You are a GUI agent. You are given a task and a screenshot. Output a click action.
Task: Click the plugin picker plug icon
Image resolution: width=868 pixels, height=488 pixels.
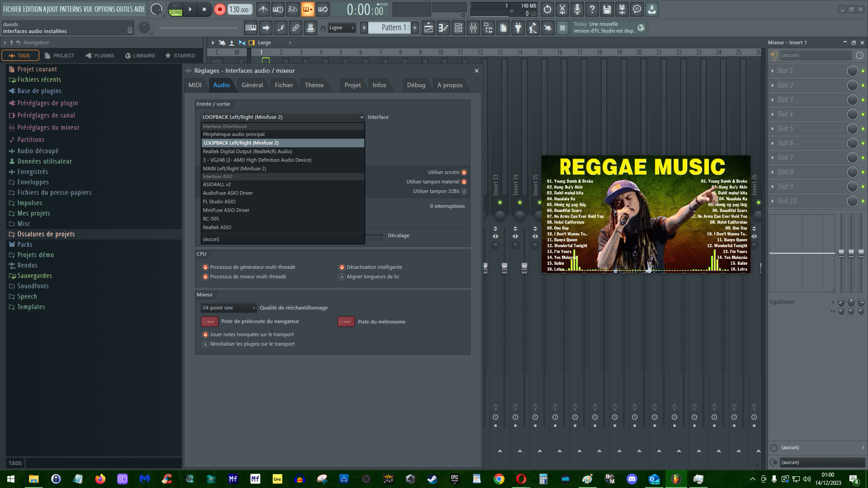point(518,28)
